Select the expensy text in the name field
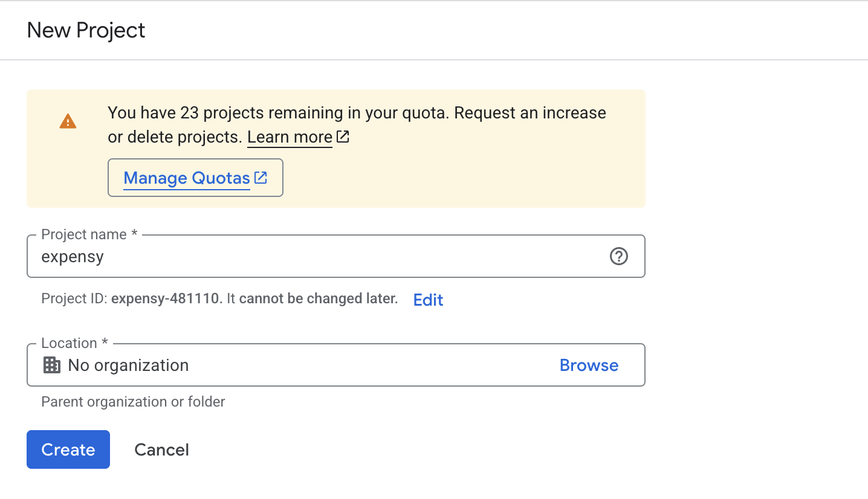The height and width of the screenshot is (499, 868). (72, 256)
